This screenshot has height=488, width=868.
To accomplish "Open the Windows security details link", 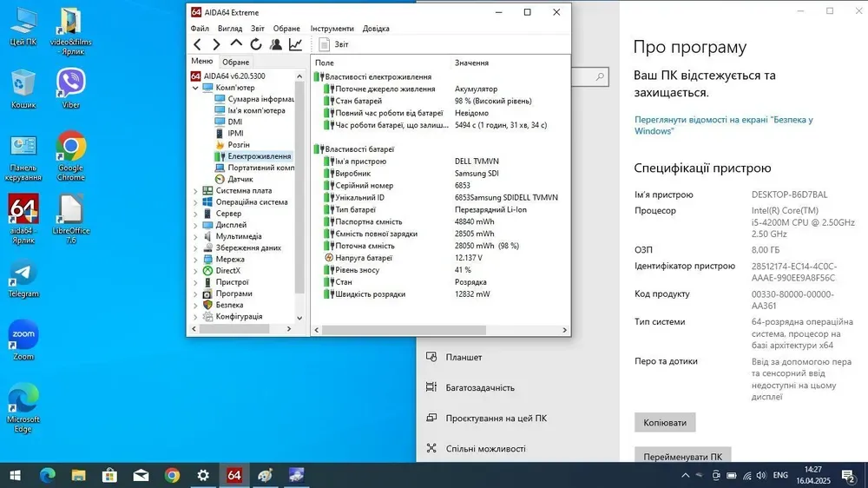I will [x=723, y=125].
